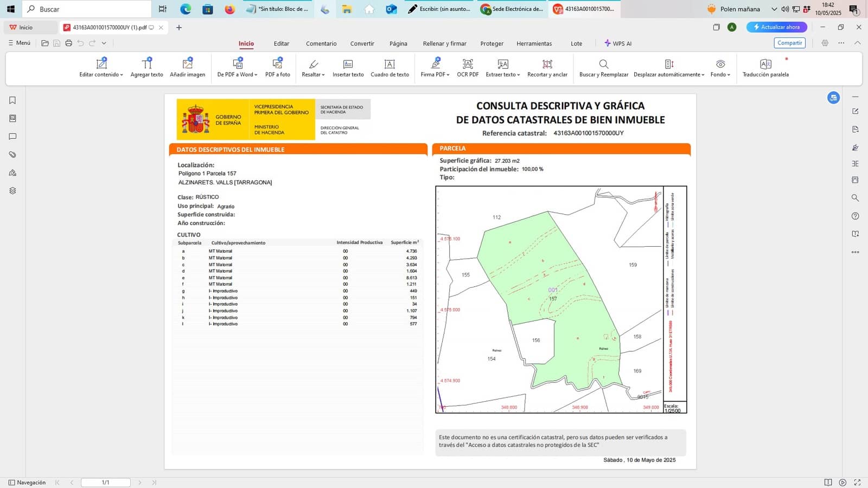Open the Editar contenido tool
Viewport: 868px width, 488px height.
click(101, 68)
